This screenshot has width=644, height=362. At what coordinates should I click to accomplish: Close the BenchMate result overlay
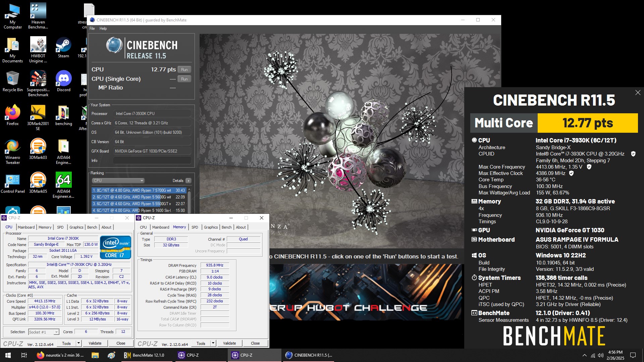(638, 93)
